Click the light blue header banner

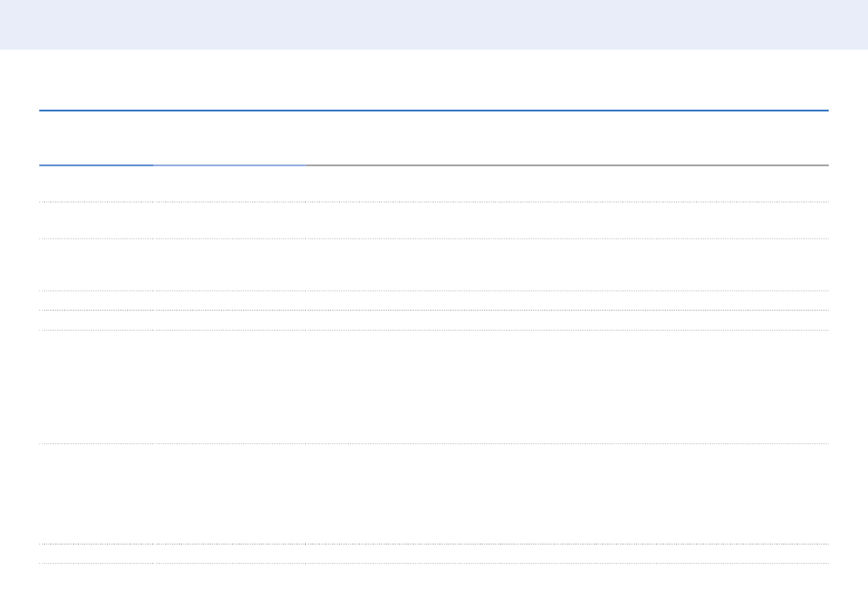(x=434, y=25)
